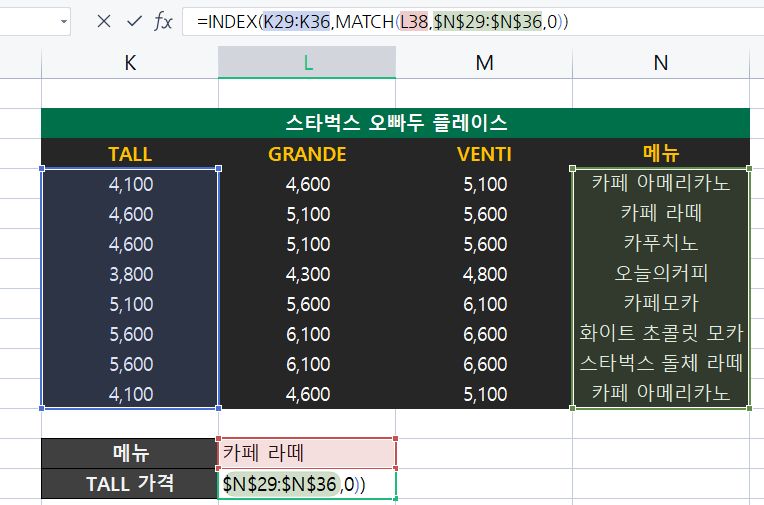The height and width of the screenshot is (505, 764).
Task: Click the GRANDE header cell
Action: pos(307,154)
